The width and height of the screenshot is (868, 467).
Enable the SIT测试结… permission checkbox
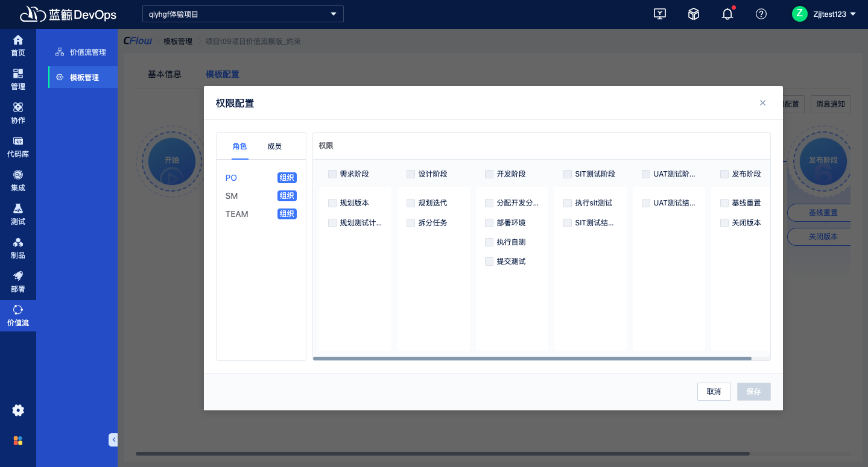tap(568, 223)
